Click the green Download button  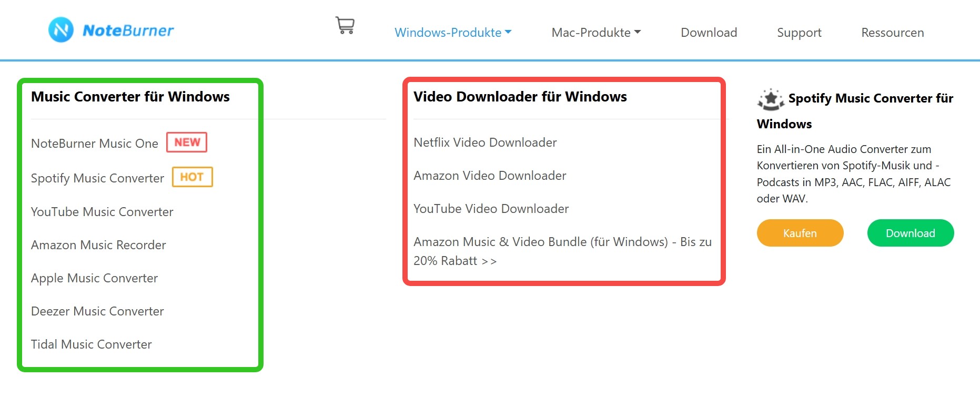click(911, 233)
